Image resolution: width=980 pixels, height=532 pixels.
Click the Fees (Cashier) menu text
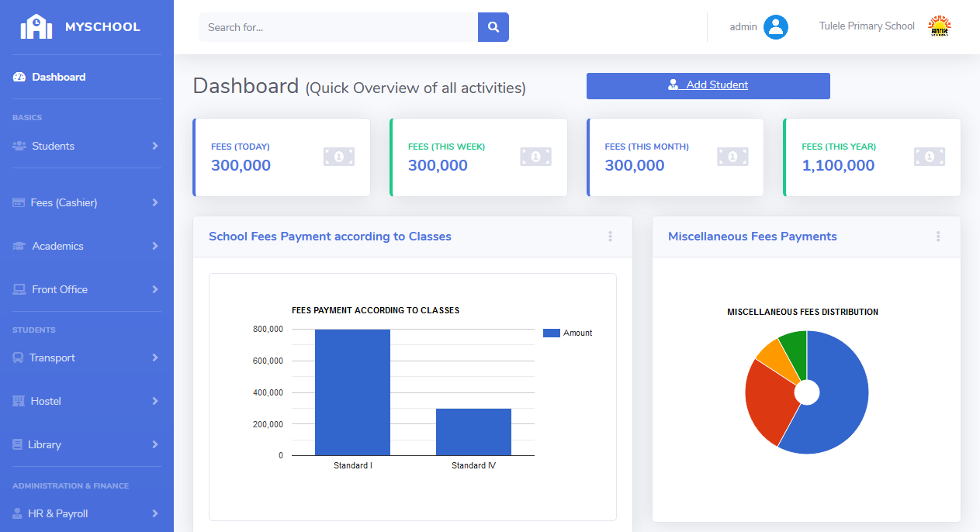click(64, 202)
